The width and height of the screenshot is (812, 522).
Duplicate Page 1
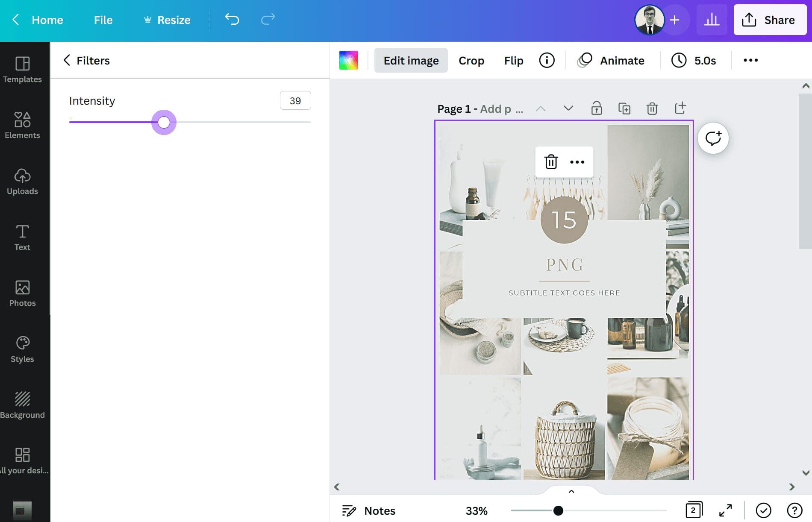pyautogui.click(x=624, y=109)
